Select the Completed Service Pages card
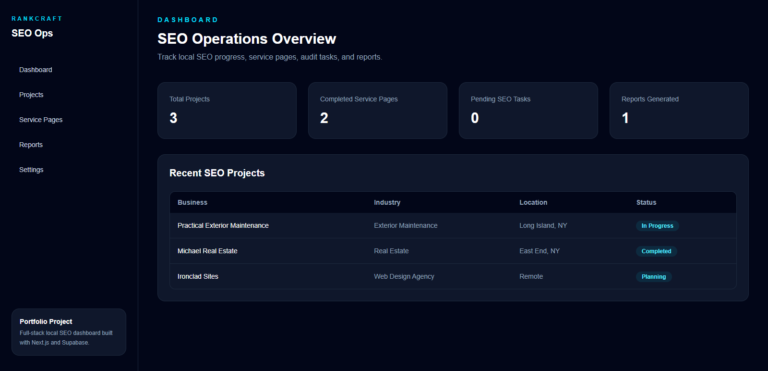Screen dimensions: 768x371 pyautogui.click(x=378, y=110)
